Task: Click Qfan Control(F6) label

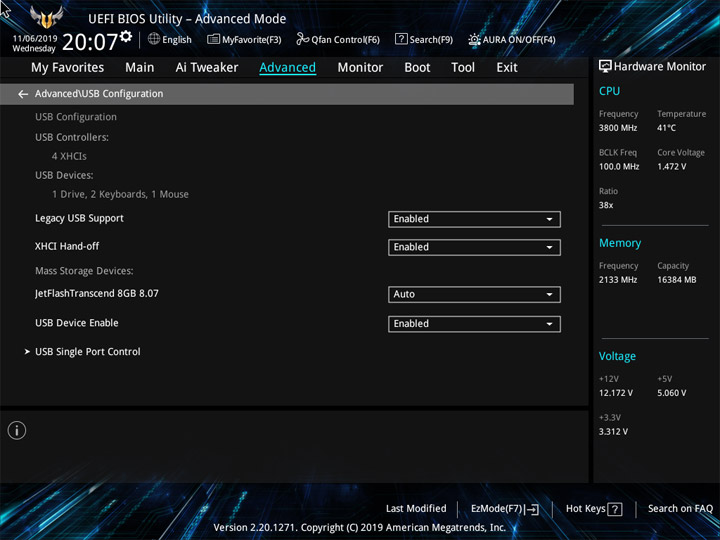Action: pos(345,40)
